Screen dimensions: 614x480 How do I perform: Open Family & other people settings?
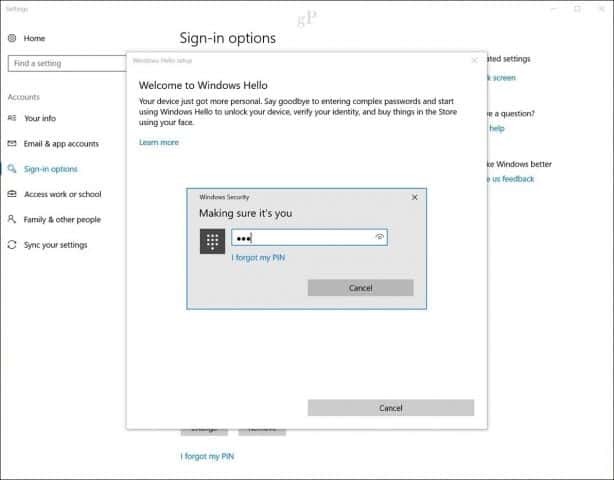62,219
